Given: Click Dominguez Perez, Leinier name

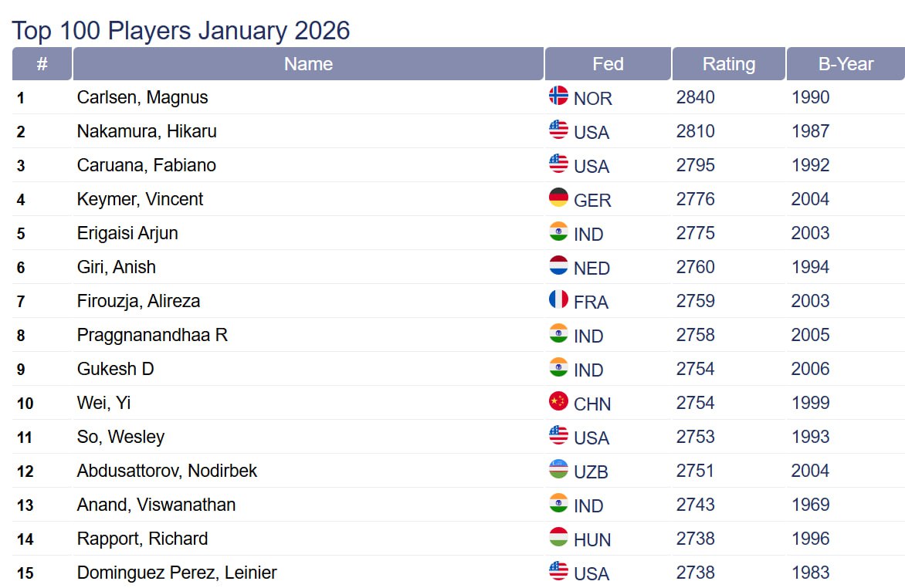Looking at the screenshot, I should (177, 573).
